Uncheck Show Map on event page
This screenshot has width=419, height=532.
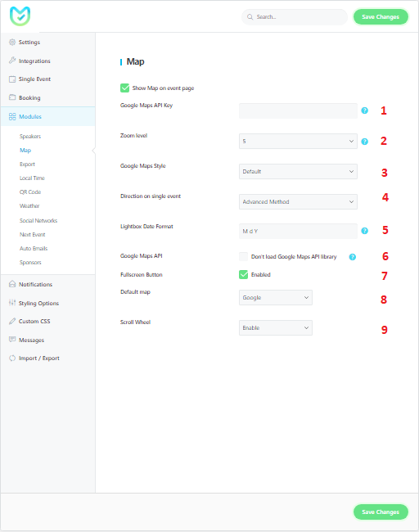pos(124,88)
